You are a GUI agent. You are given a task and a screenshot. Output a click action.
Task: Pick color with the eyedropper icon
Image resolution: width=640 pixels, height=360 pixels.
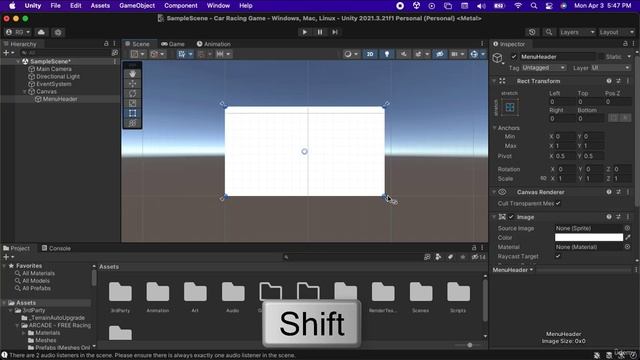[628, 237]
